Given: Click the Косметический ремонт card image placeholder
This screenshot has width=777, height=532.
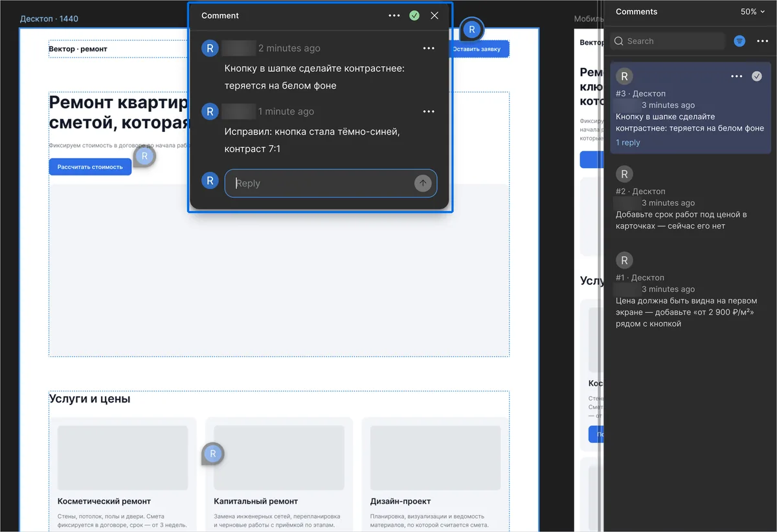Looking at the screenshot, I should pyautogui.click(x=123, y=457).
